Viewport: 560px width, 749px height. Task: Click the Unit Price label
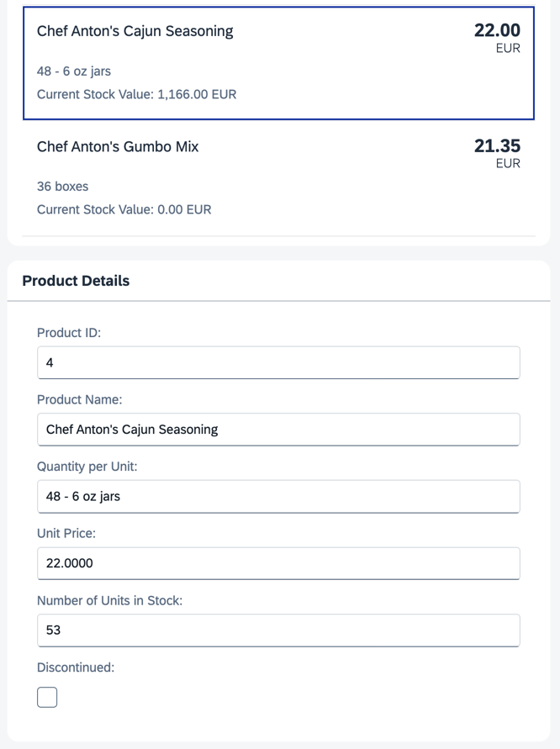pos(66,533)
